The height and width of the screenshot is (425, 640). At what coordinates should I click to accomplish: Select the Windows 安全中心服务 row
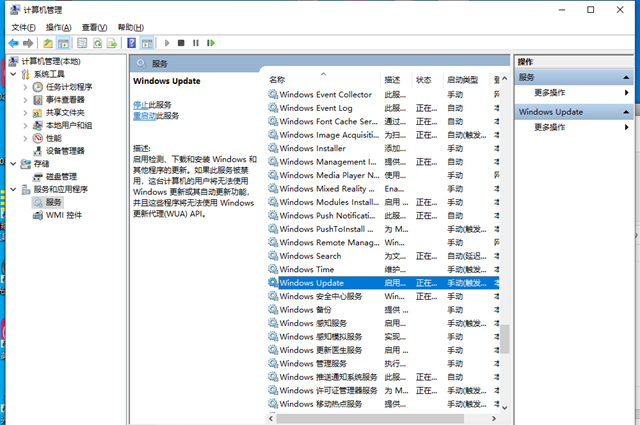click(383, 296)
